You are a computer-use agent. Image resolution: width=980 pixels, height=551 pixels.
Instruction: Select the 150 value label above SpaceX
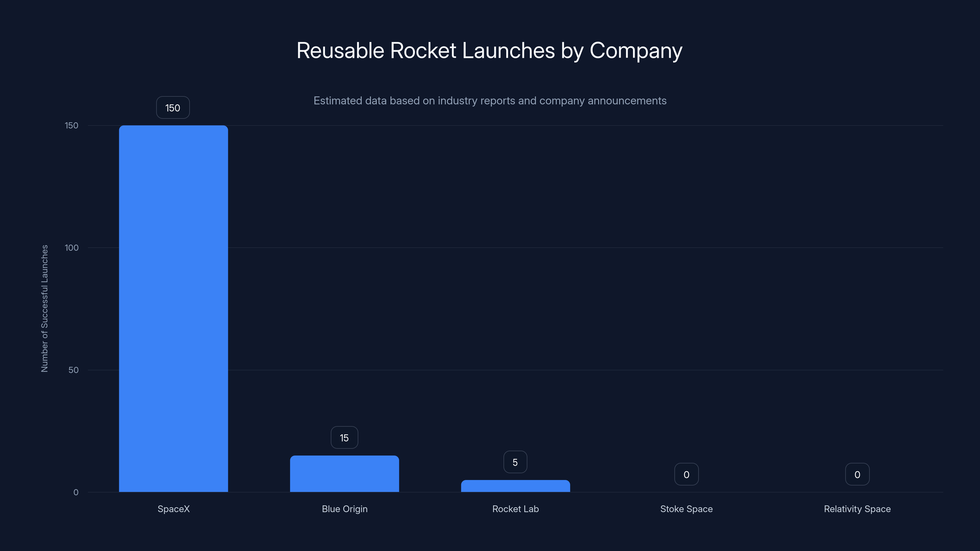(173, 108)
